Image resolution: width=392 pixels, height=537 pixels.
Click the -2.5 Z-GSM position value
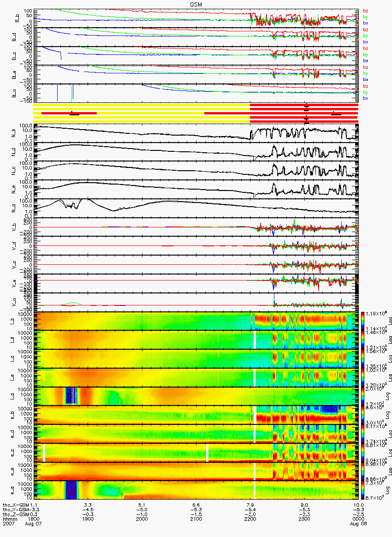coord(358,514)
